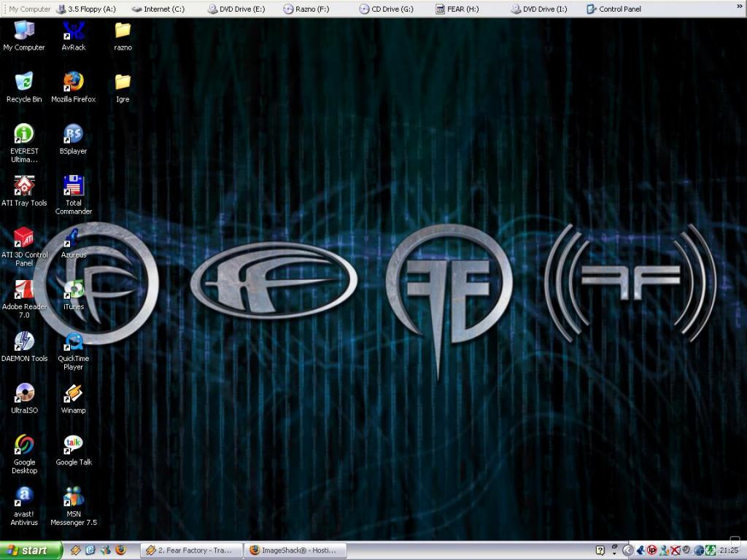The height and width of the screenshot is (560, 747).
Task: Launch the AvRack desktop shortcut
Action: click(x=74, y=36)
